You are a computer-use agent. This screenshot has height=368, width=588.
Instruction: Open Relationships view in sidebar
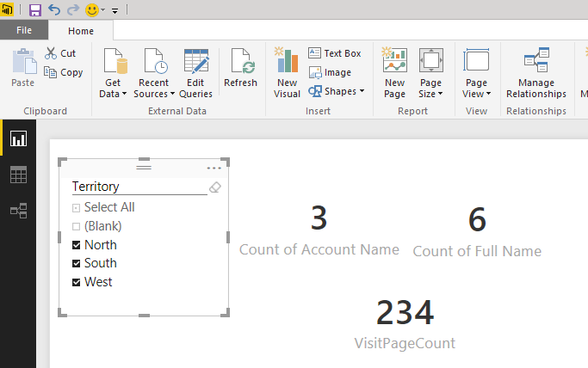(x=18, y=211)
